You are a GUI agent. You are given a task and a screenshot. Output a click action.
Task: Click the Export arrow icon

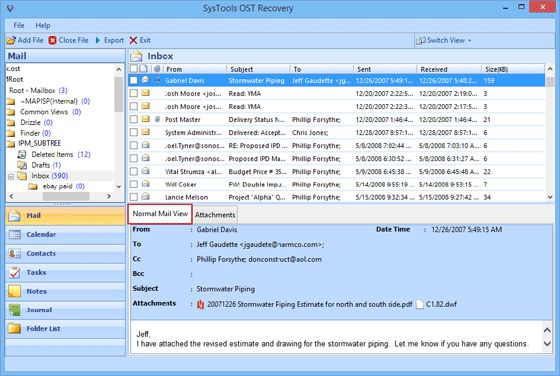point(98,40)
